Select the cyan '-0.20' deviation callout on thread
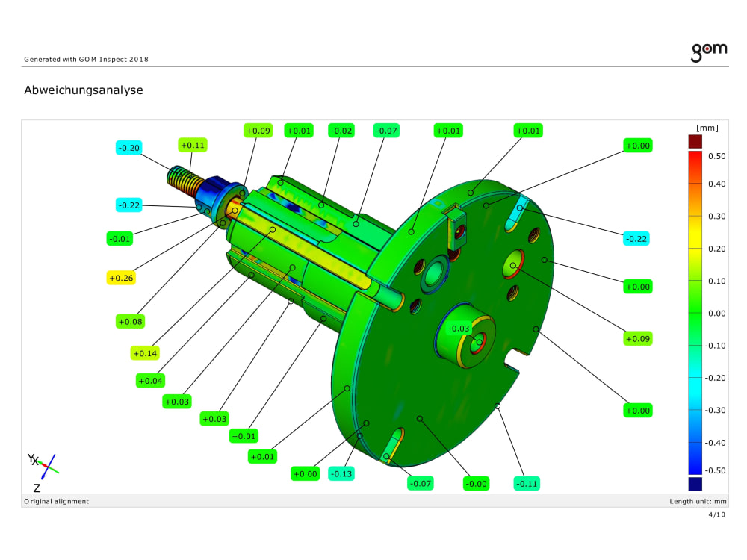747x560 pixels. tap(128, 148)
